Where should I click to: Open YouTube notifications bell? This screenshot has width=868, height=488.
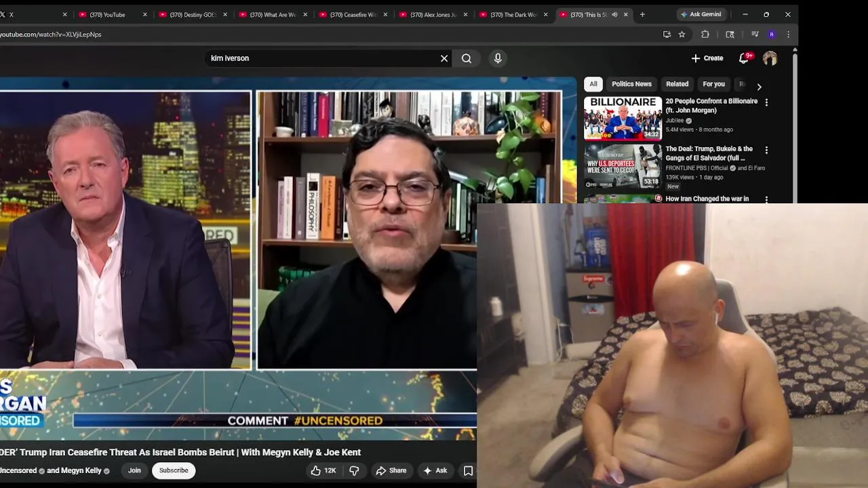point(745,58)
